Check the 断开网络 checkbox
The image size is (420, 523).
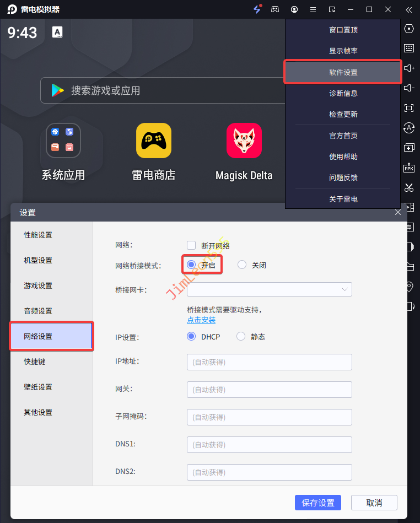click(191, 245)
